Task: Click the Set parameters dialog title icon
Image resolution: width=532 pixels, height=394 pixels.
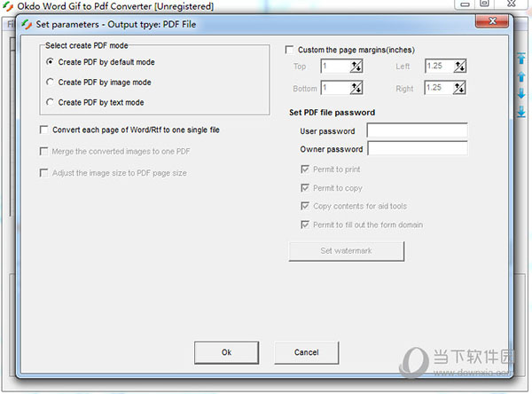Action: click(x=27, y=25)
